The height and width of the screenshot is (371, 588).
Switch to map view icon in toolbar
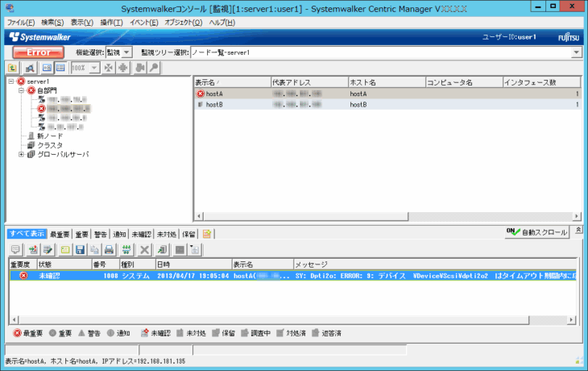click(47, 68)
